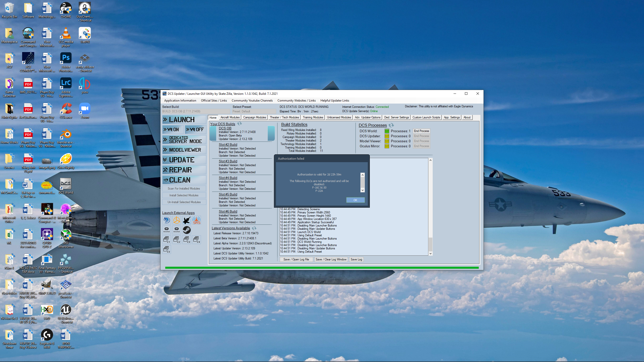Launch custom app C1
The height and width of the screenshot is (362, 644).
tap(167, 240)
